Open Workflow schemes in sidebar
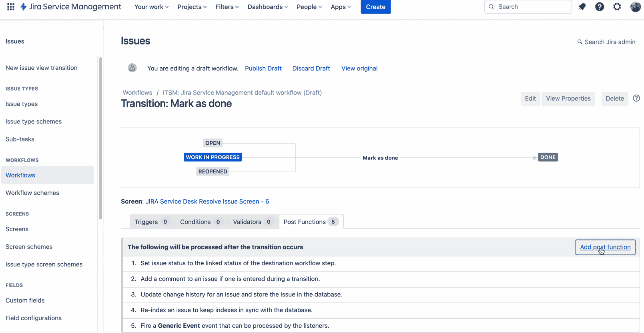 click(x=32, y=193)
